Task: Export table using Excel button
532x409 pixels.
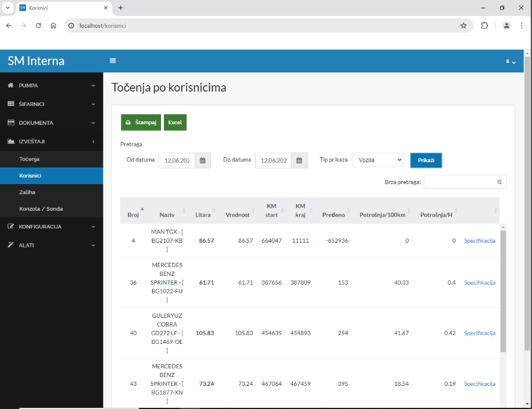Action: click(x=175, y=123)
